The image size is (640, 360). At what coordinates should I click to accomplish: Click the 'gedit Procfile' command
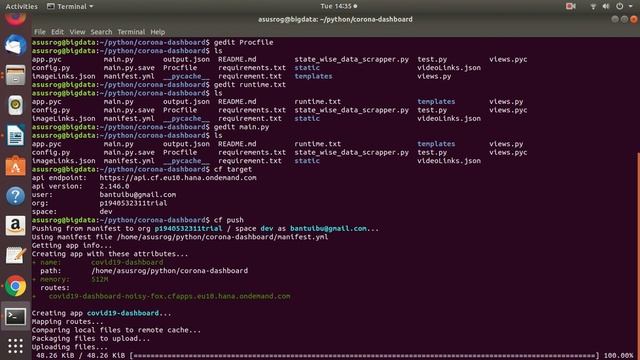click(243, 42)
